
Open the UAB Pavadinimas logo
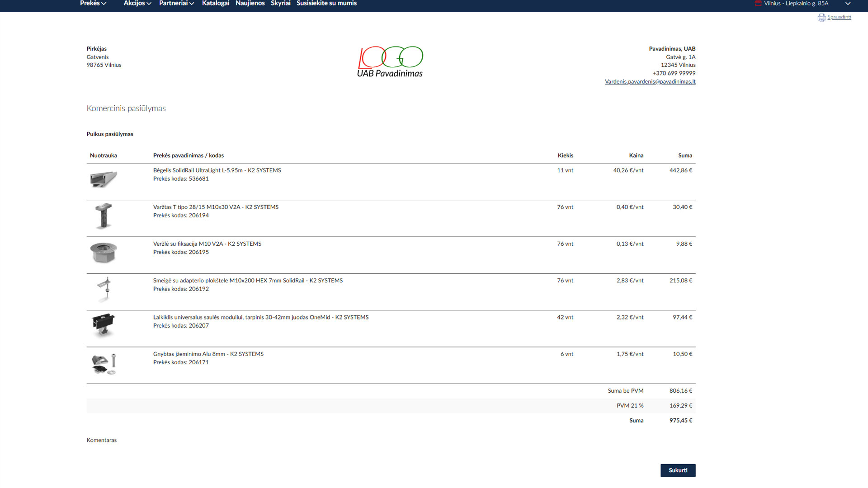click(x=390, y=62)
